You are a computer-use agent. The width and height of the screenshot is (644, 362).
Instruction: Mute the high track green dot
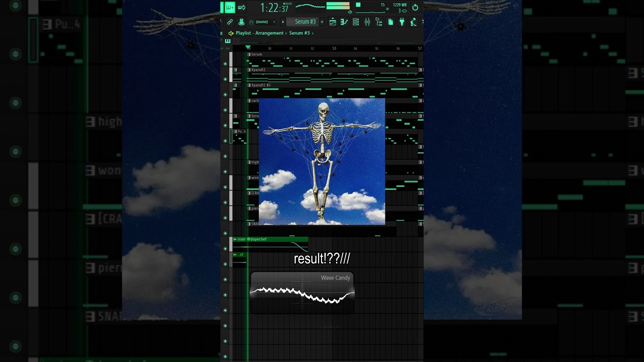(x=225, y=171)
